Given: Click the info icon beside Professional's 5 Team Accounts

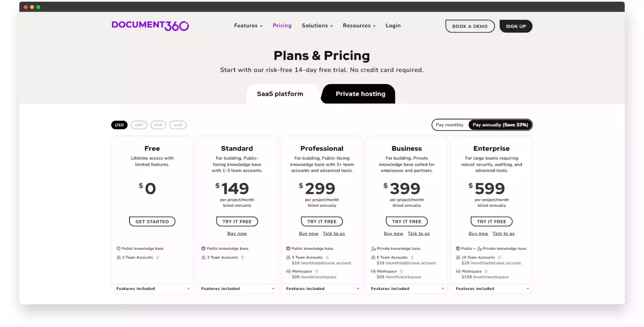Looking at the screenshot, I should (328, 257).
